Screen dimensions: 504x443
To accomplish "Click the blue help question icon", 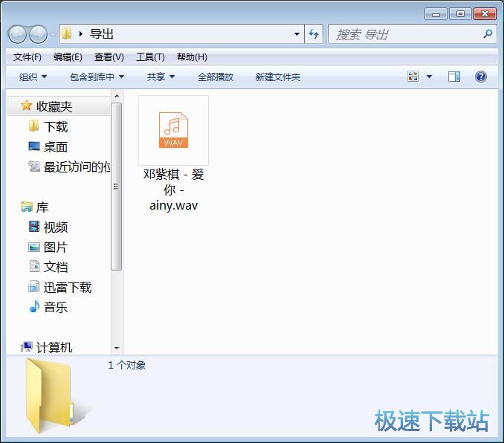I will pyautogui.click(x=480, y=77).
